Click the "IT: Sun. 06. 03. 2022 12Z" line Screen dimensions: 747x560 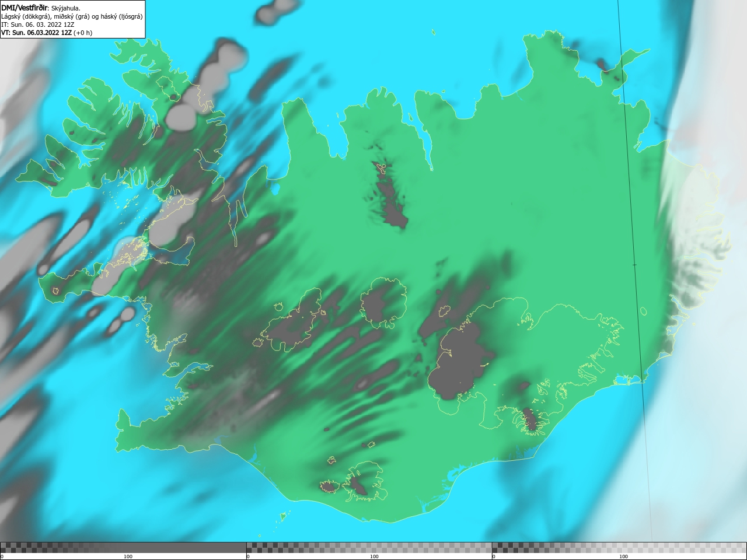[x=37, y=24]
